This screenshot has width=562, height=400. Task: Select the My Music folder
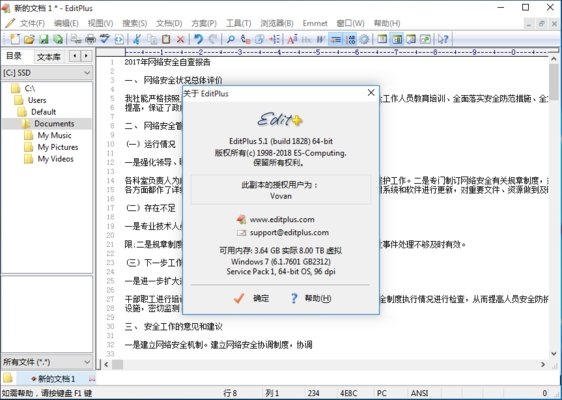pyautogui.click(x=54, y=135)
